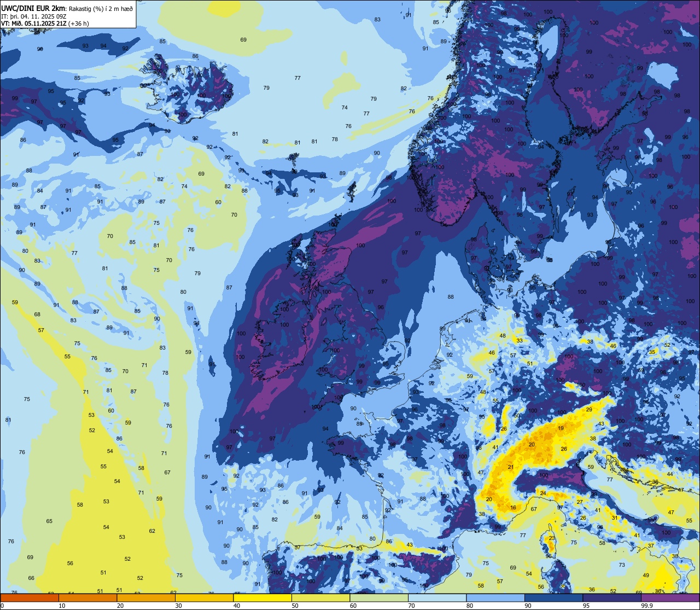Click the 30–40 % legend color swatch
Viewport: 700px width, 610px height.
point(204,597)
